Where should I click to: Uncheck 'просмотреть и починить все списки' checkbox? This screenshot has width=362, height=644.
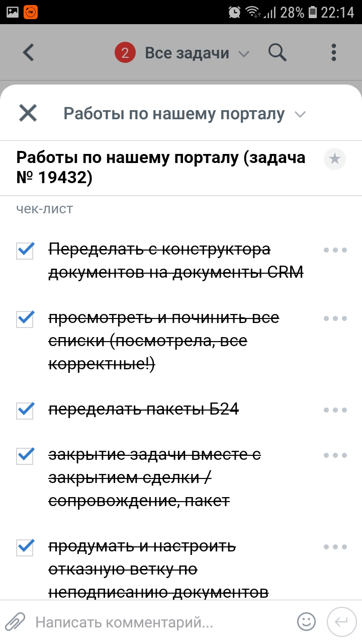25,318
